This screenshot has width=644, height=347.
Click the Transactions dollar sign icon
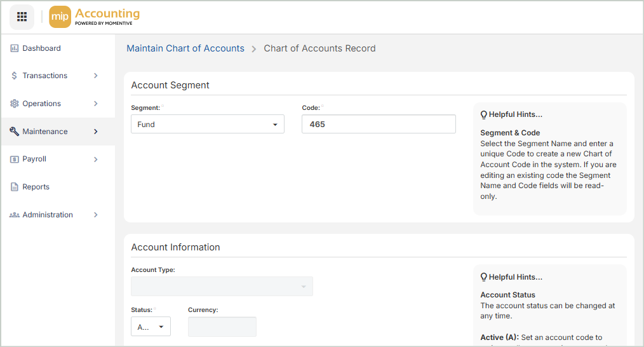click(x=14, y=76)
